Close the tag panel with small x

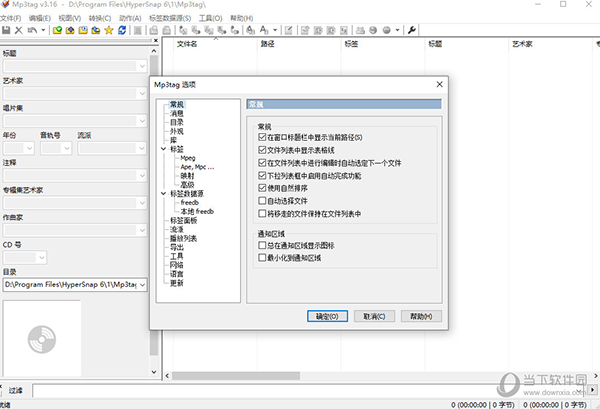[155, 41]
